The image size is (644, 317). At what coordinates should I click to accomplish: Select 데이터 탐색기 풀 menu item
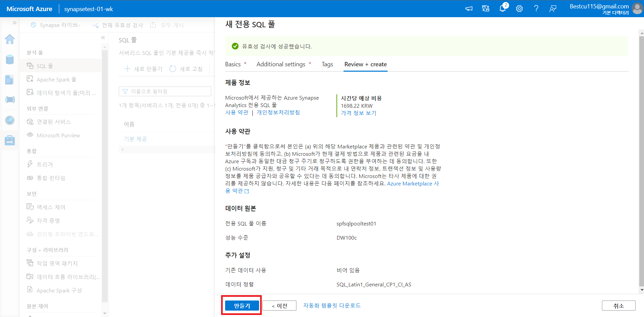(61, 93)
